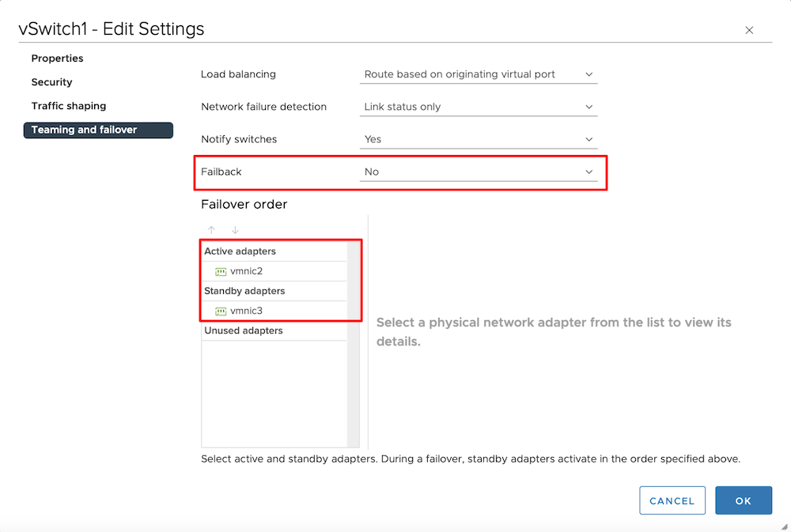Switch to the Properties section
This screenshot has height=532, width=791.
(57, 58)
